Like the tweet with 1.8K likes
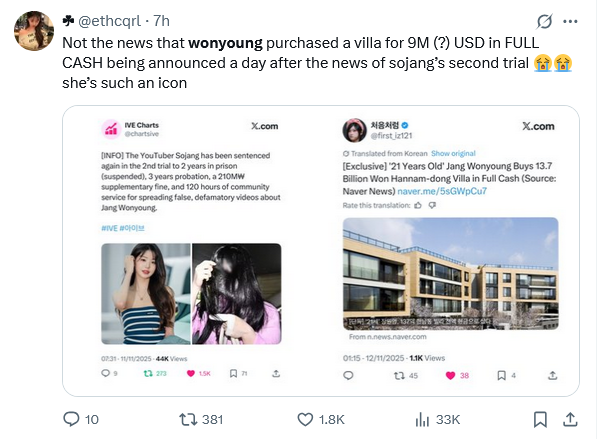 click(321, 420)
